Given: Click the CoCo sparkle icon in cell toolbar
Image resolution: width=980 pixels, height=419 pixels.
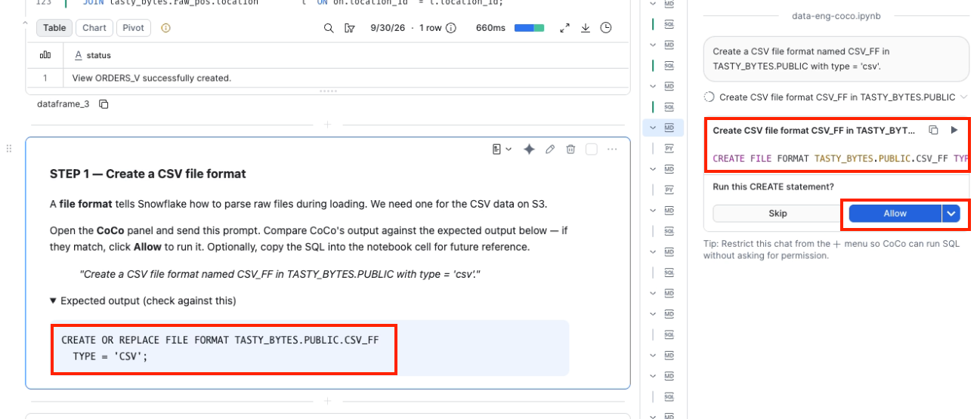Looking at the screenshot, I should (530, 149).
